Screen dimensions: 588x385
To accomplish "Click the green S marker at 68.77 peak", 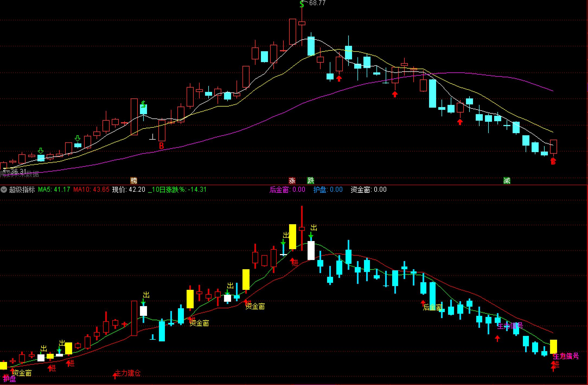I will point(302,4).
